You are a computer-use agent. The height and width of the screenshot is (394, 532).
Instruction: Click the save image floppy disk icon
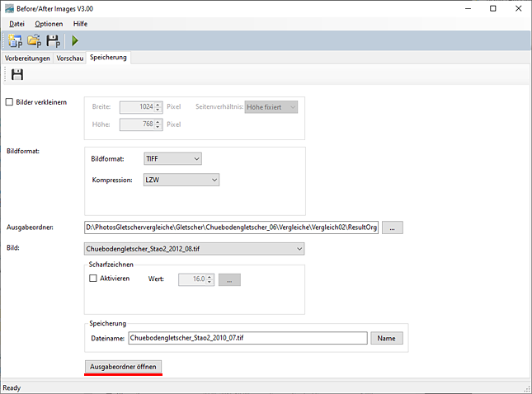17,74
